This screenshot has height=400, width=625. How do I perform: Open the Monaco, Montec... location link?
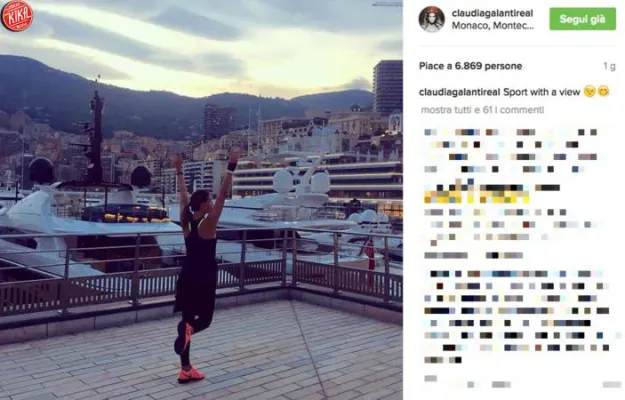492,25
